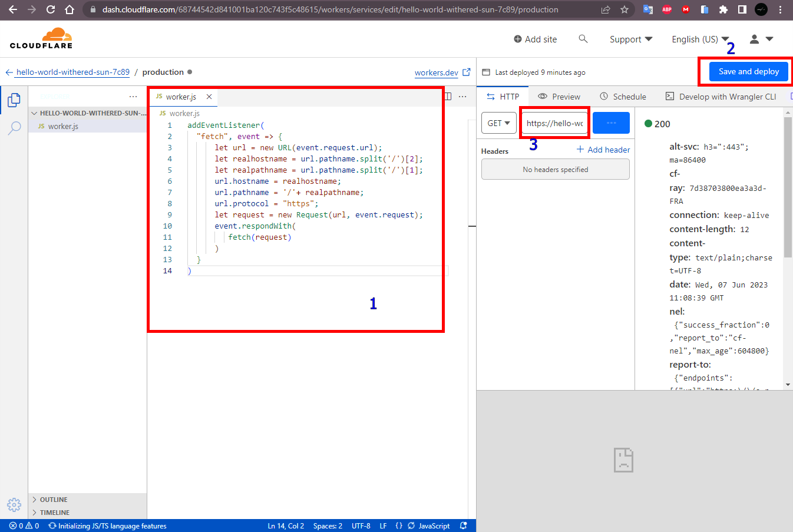
Task: Open the Adblock Plus extension icon
Action: point(667,9)
